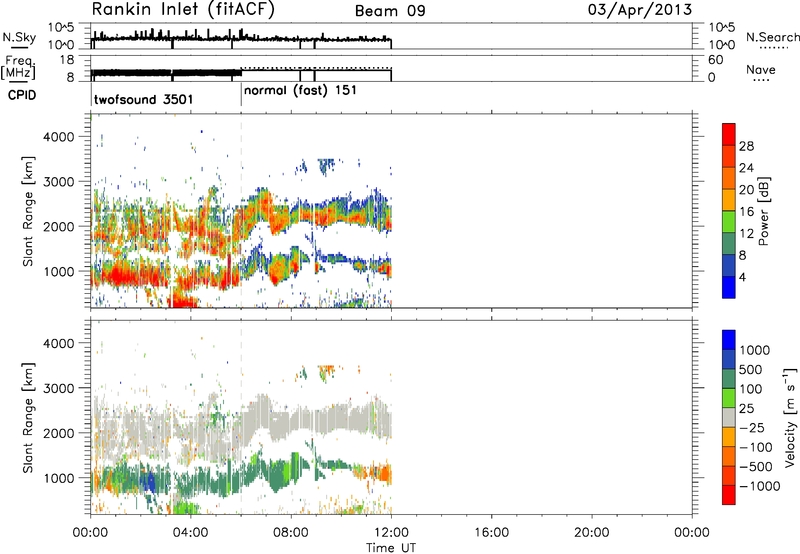Click the '4000' range tick on the power panel

tap(58, 137)
